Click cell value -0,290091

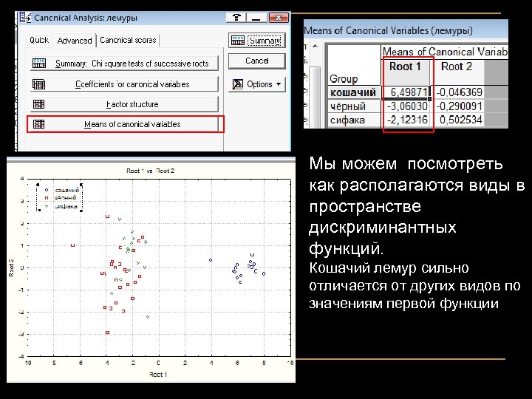coord(458,106)
